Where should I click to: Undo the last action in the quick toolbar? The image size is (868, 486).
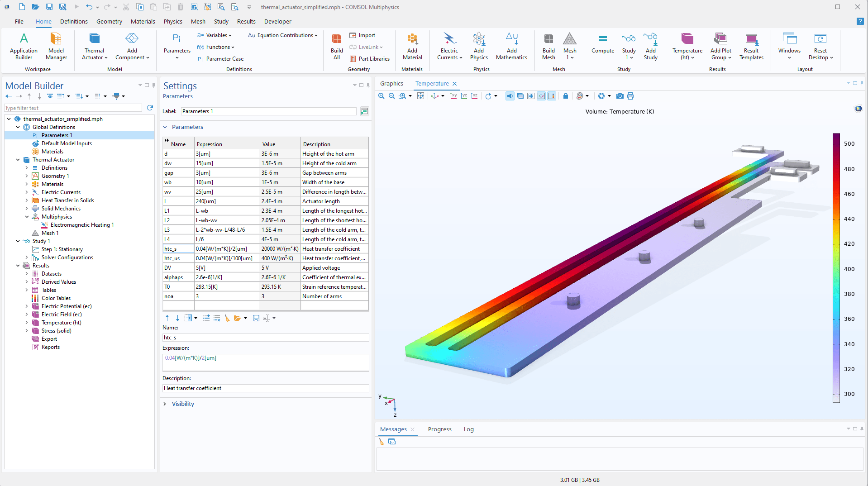pyautogui.click(x=89, y=7)
